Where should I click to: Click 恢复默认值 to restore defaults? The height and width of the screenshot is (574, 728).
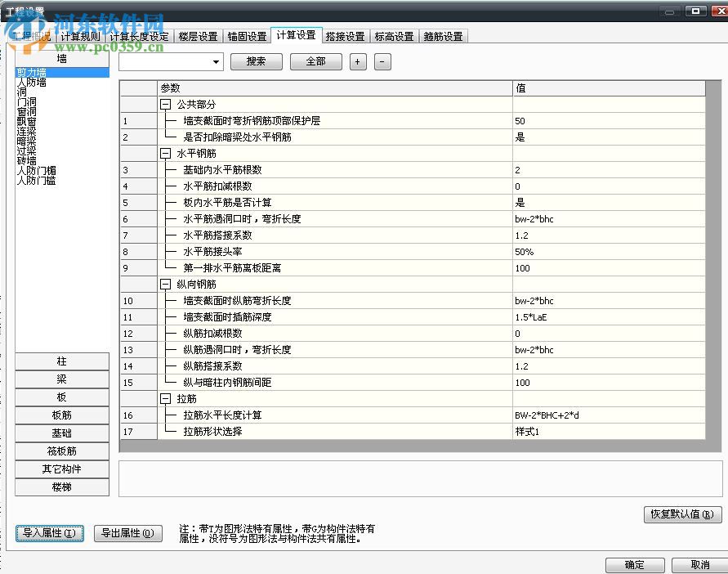[x=682, y=515]
